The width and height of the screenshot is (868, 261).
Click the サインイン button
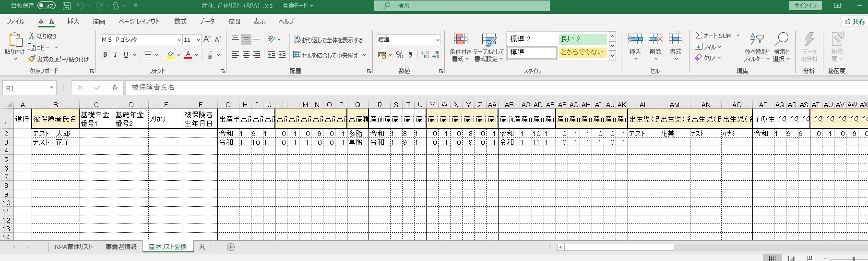[805, 6]
